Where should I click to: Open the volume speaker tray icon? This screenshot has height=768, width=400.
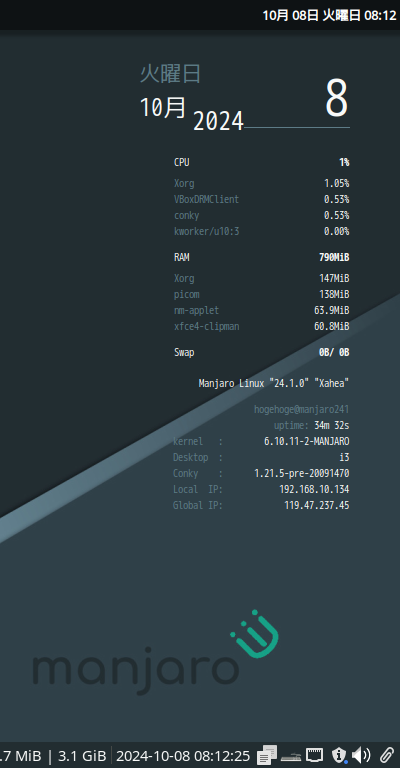tap(361, 755)
